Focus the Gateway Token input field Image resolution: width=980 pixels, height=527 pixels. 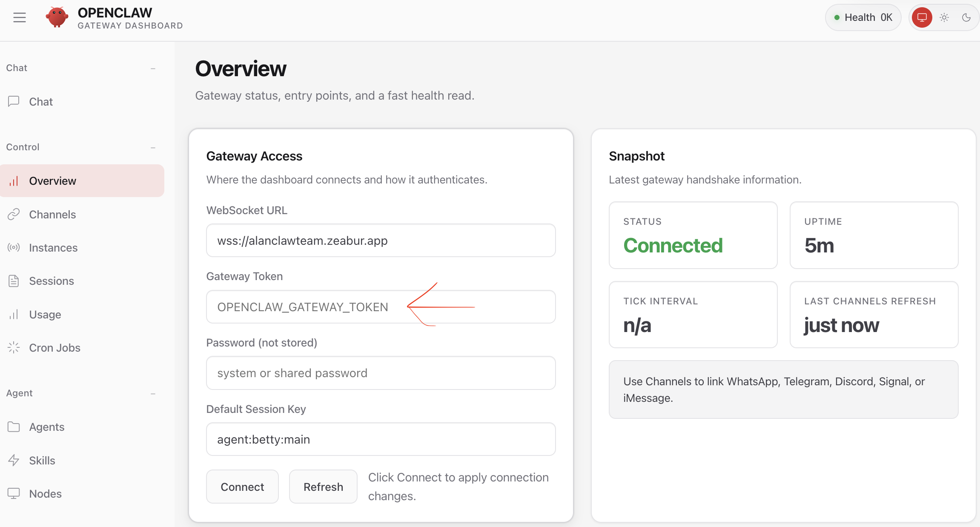point(381,306)
